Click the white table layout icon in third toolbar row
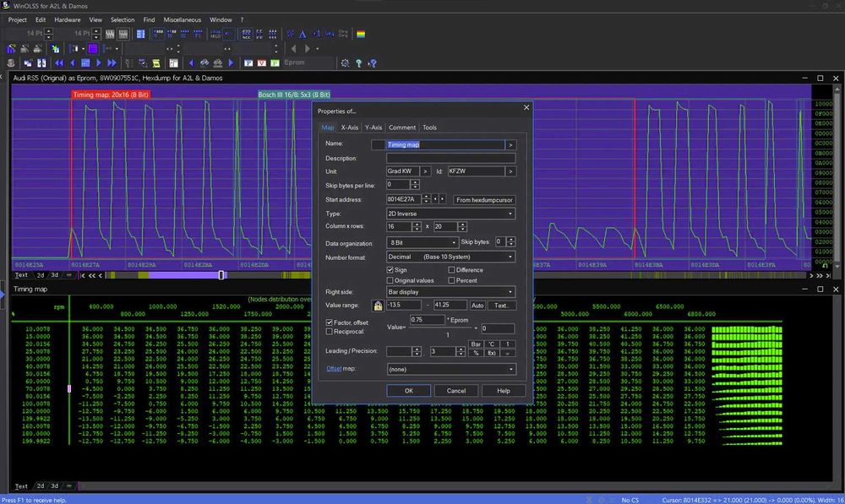 coord(173,63)
